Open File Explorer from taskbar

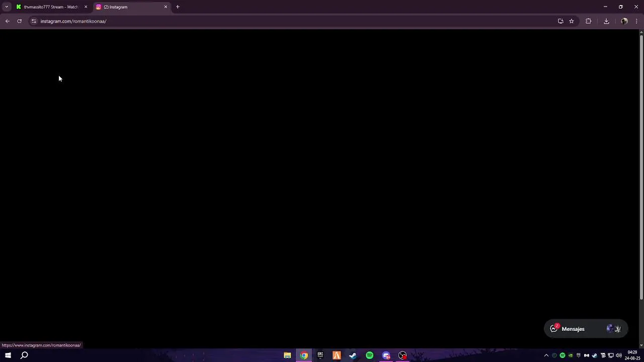pos(287,355)
